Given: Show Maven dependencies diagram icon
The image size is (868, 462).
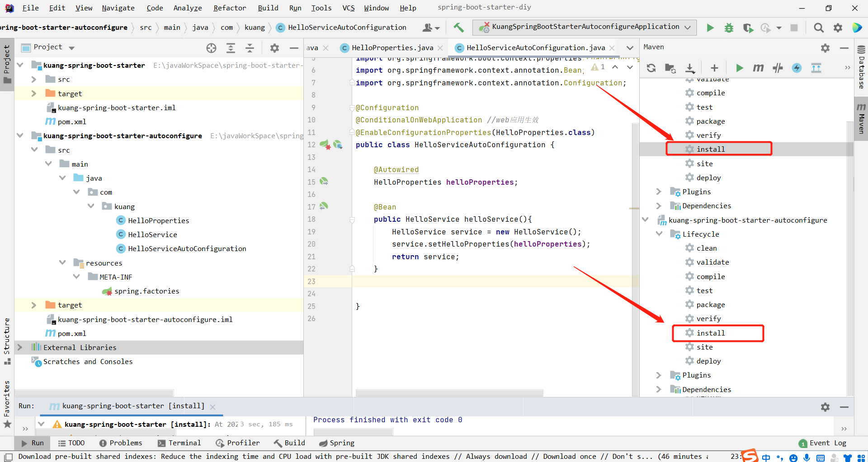Looking at the screenshot, I should (x=816, y=68).
